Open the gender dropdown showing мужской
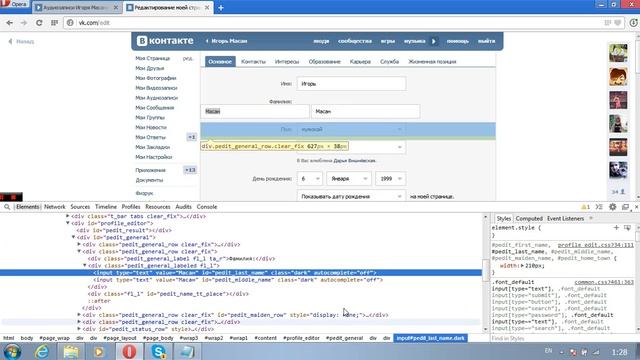The image size is (640, 360). click(x=351, y=129)
